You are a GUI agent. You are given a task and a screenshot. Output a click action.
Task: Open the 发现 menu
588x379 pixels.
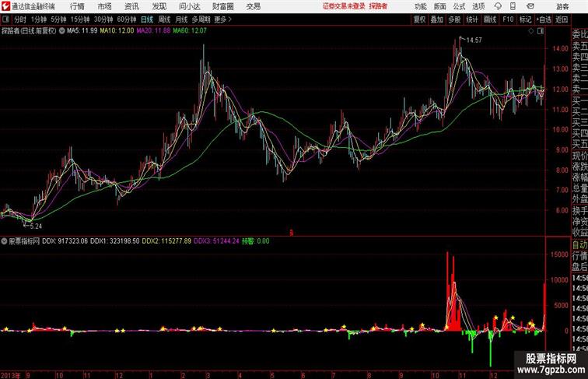pos(159,6)
